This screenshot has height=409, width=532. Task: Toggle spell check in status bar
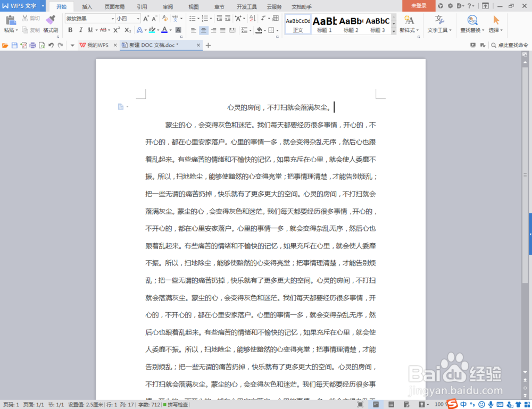coord(175,405)
